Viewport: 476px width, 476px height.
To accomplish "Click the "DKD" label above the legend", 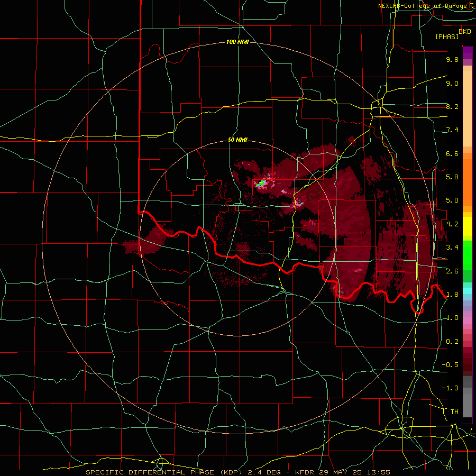I will click(x=465, y=32).
